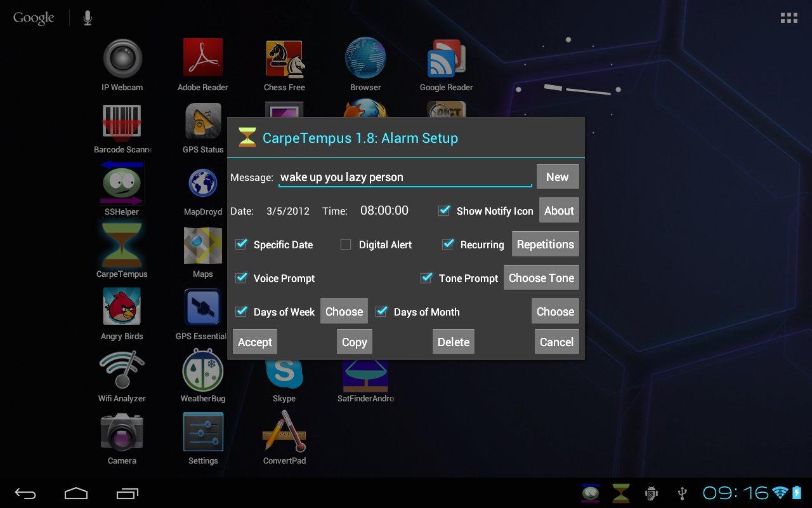The image size is (812, 508).
Task: Click the New alarm button
Action: click(558, 177)
